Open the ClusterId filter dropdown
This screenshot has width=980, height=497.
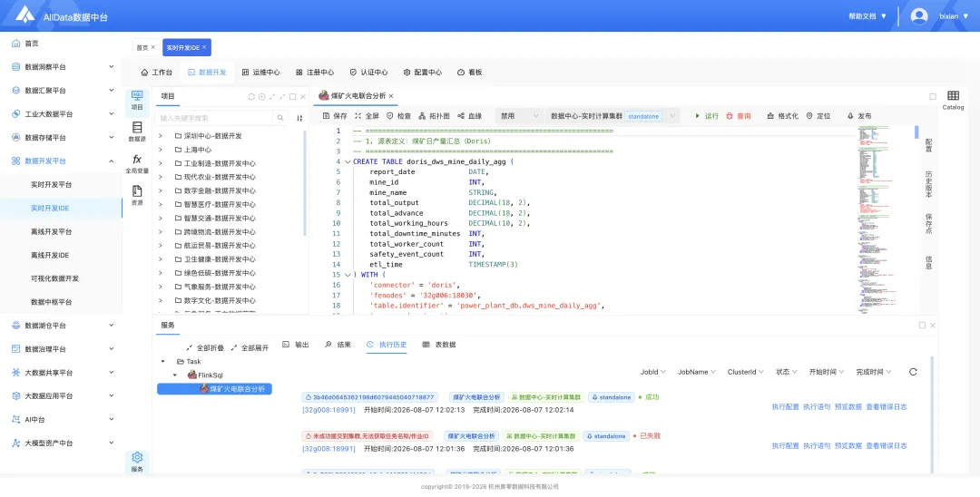pyautogui.click(x=746, y=372)
